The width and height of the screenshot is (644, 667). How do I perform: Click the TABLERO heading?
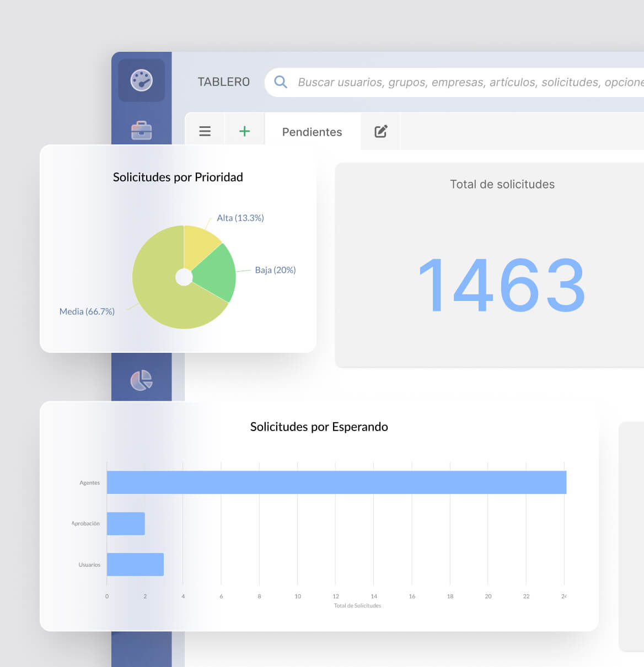[223, 82]
